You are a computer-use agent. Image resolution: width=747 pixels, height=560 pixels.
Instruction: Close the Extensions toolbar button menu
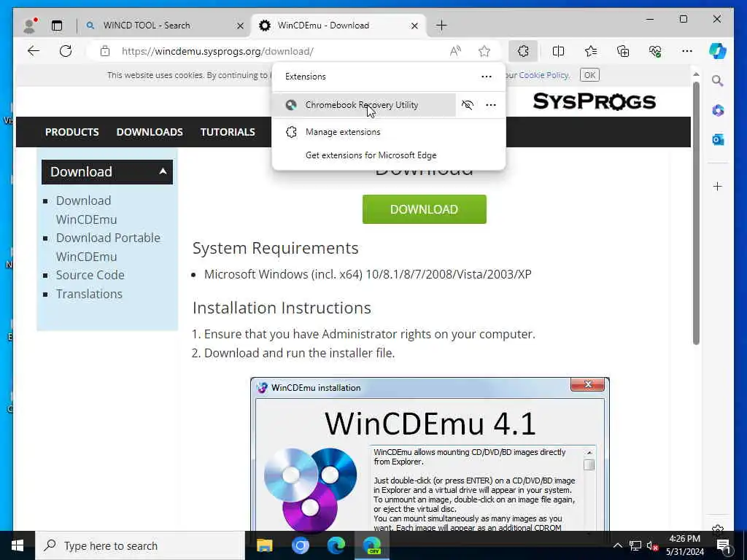523,51
